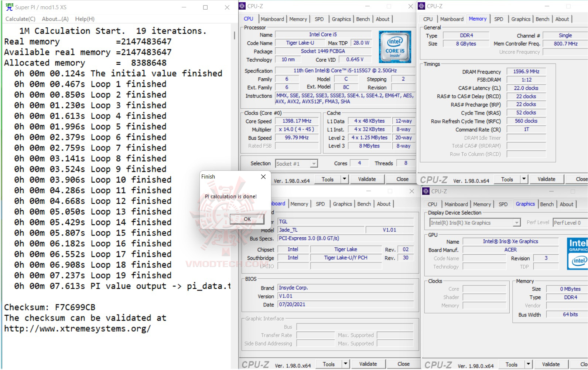588x370 pixels.
Task: Click the CPU-Z icon in the CPU window title
Action: click(x=242, y=6)
